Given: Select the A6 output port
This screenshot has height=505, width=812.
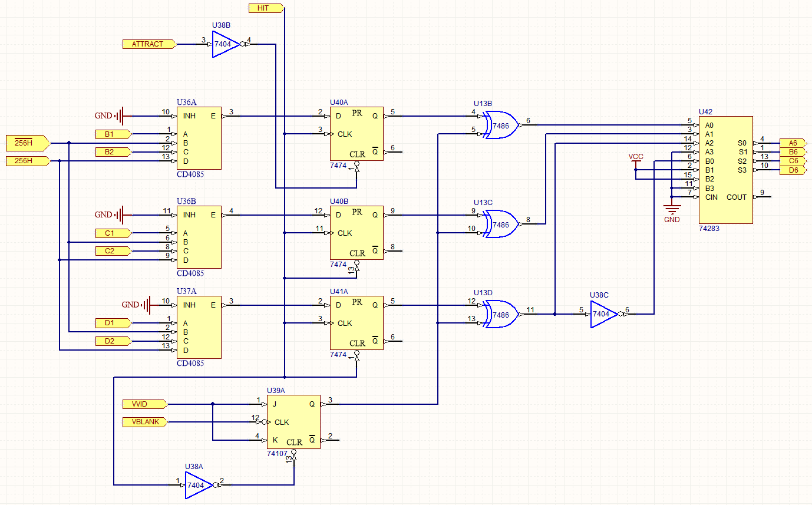Looking at the screenshot, I should [793, 143].
